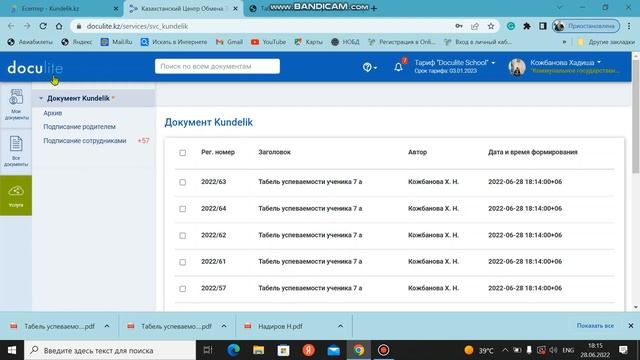
Task: Show hidden system tray icons
Action: tap(505, 350)
